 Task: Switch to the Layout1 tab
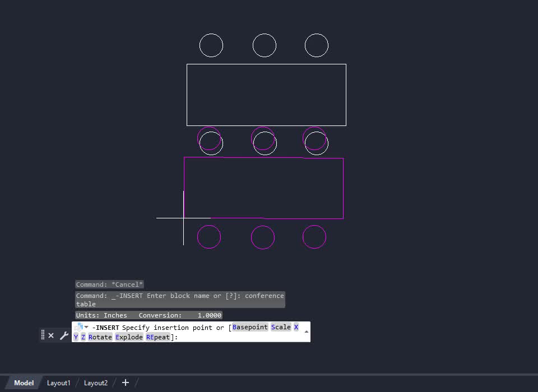[x=59, y=382]
